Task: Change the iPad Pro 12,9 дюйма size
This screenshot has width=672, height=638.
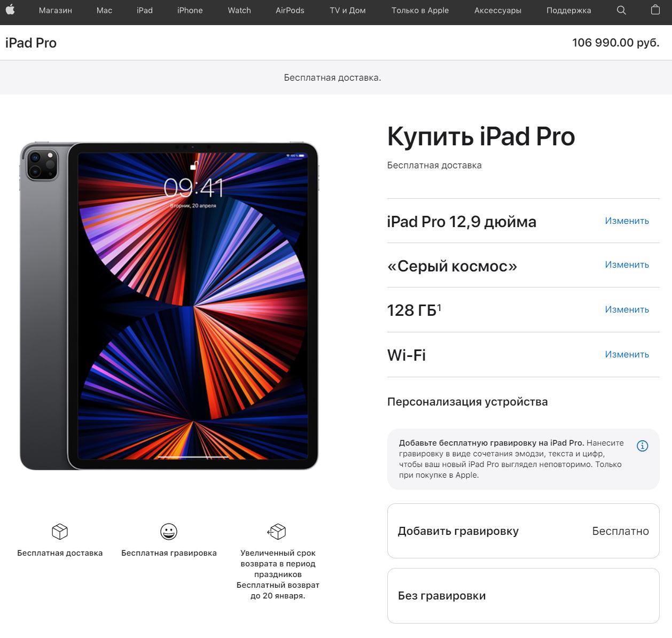Action: [x=627, y=221]
